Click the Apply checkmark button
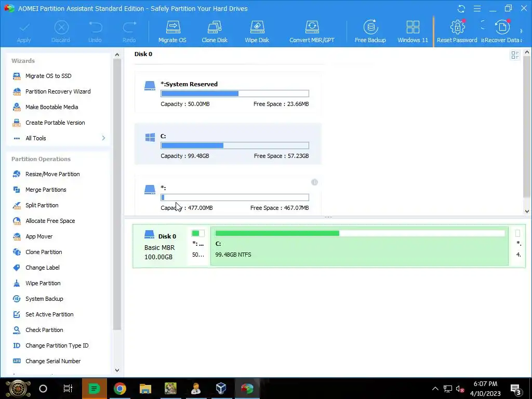 [24, 32]
